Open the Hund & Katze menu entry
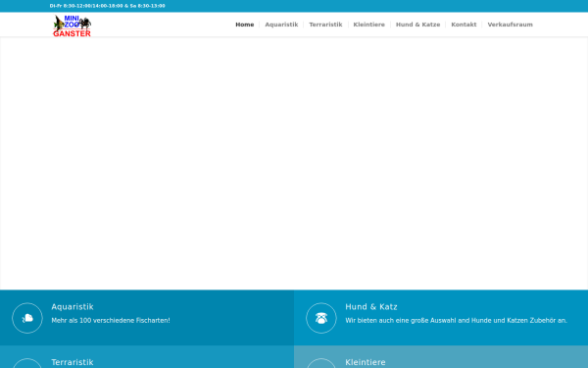The image size is (588, 368). click(417, 25)
